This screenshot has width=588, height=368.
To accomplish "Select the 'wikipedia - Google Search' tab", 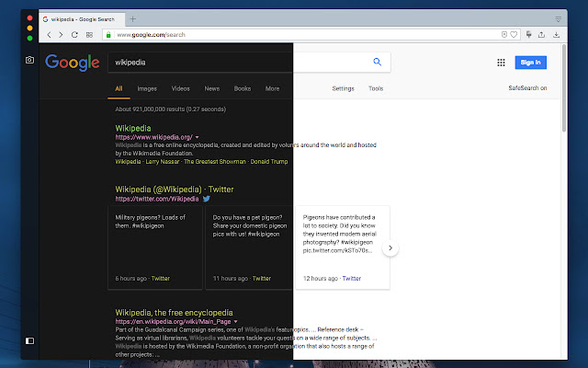I will pos(80,19).
